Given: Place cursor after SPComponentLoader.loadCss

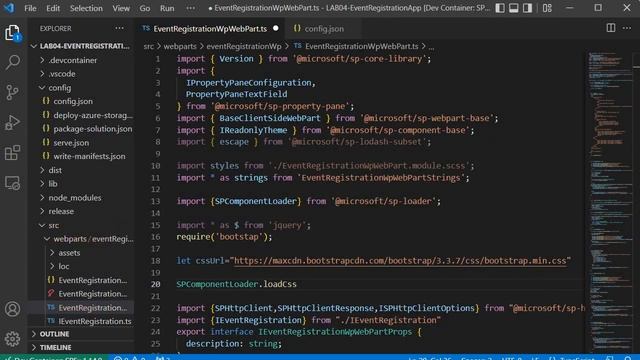Looking at the screenshot, I should pyautogui.click(x=297, y=284).
